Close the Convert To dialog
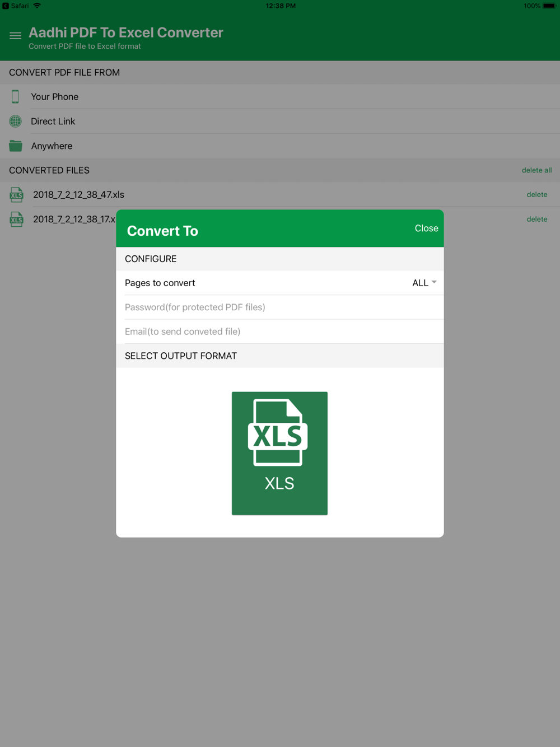Viewport: 560px width, 747px height. pyautogui.click(x=426, y=228)
